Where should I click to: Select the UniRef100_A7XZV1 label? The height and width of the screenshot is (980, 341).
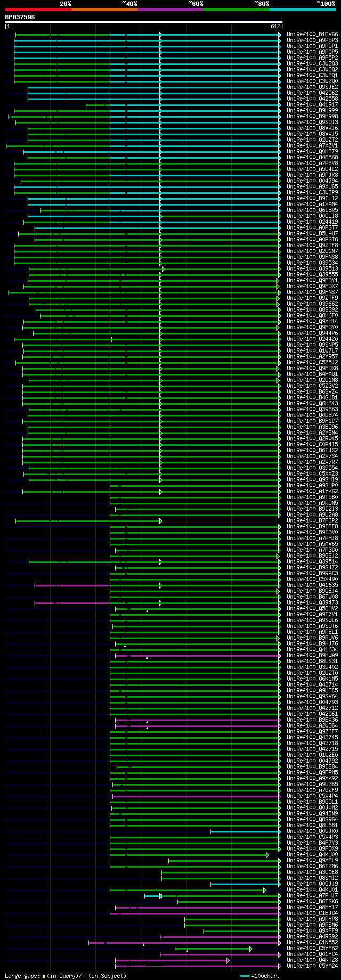click(312, 145)
